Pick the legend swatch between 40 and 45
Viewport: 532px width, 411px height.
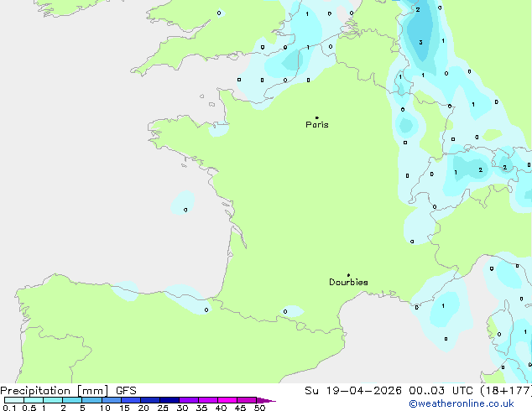coord(227,400)
